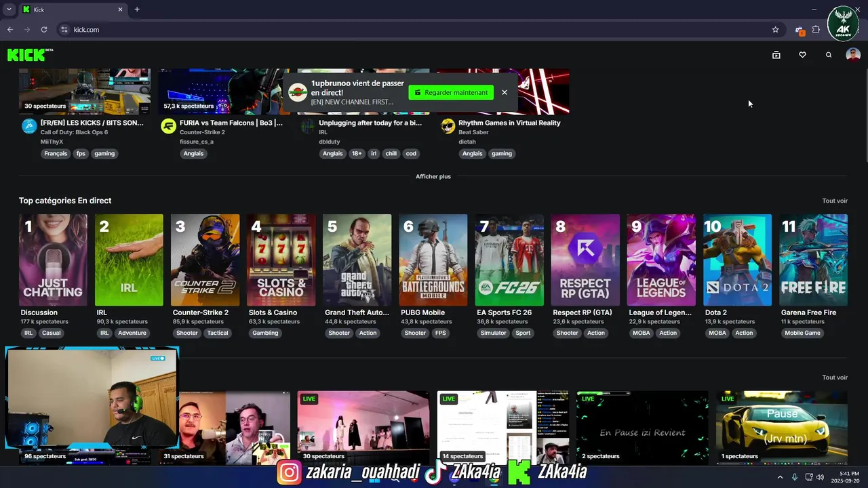
Task: Click the 18+ tag under dblduty stream
Action: tap(357, 154)
